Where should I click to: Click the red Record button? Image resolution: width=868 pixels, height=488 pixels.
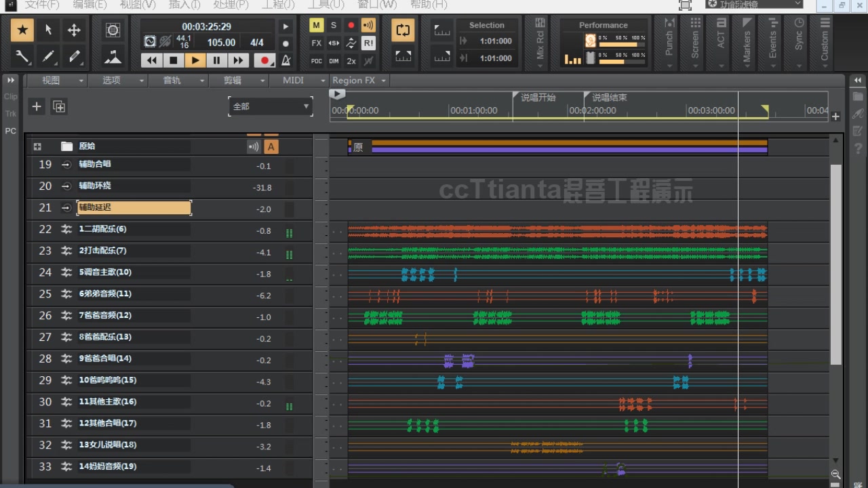265,60
